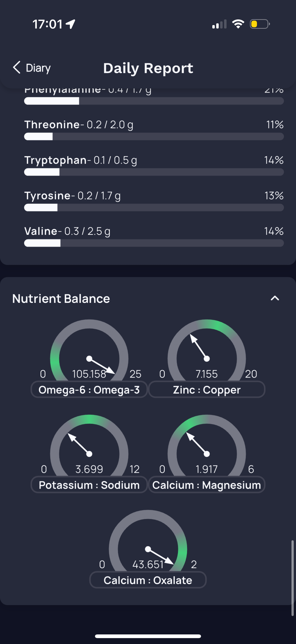Tap the Tryptophan progress bar

click(154, 172)
